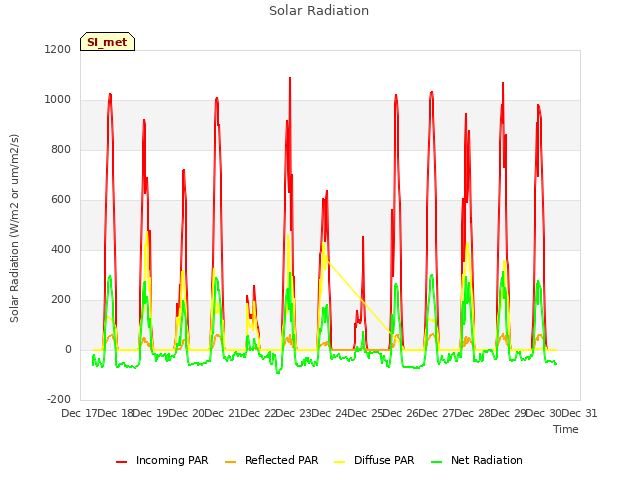
Task: Toggle the Reflected PAR legend entry
Action: [x=271, y=460]
